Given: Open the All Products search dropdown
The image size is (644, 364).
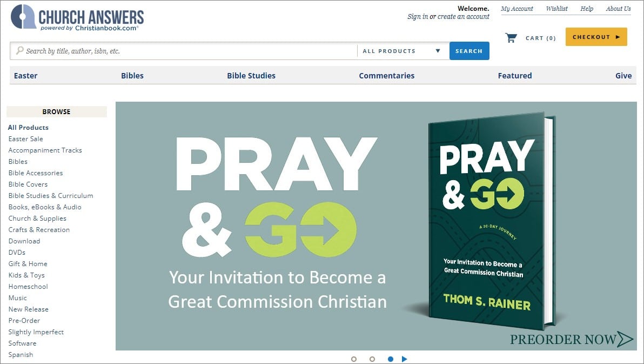Looking at the screenshot, I should coord(403,51).
